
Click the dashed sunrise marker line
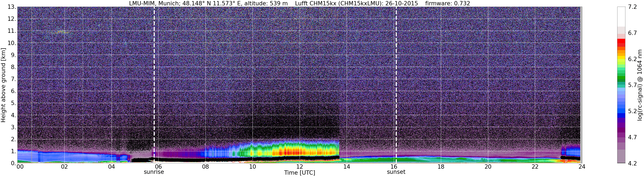(154, 85)
